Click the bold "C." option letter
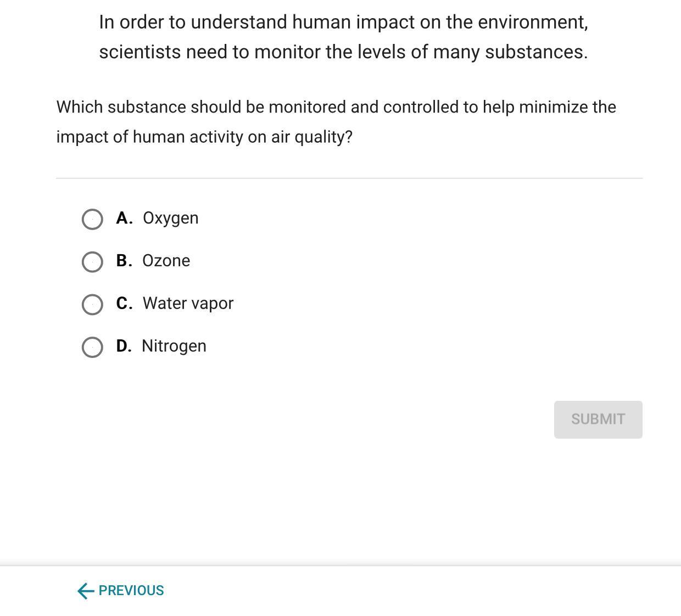The height and width of the screenshot is (616, 681). tap(124, 304)
